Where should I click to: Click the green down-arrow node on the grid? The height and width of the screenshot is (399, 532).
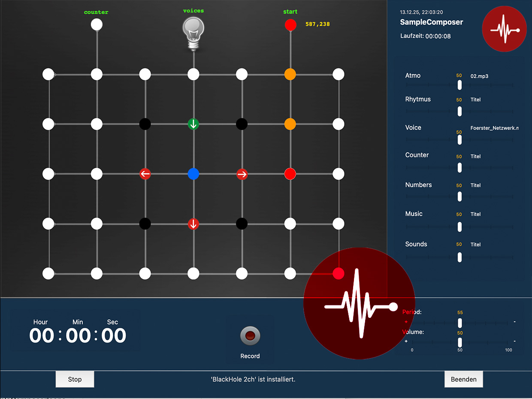pos(193,124)
